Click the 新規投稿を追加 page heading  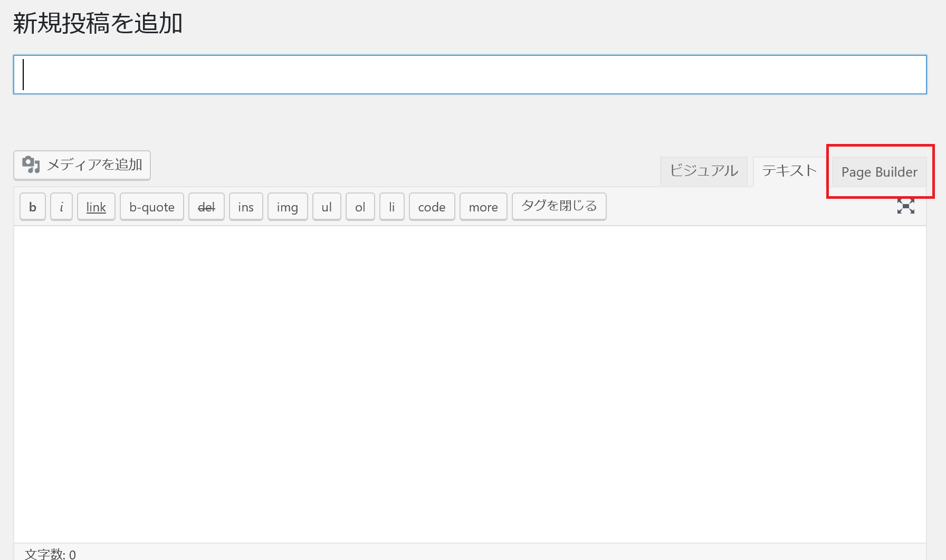98,24
